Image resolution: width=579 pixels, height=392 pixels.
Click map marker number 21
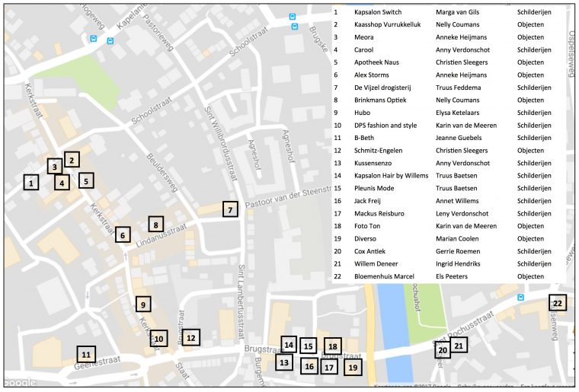tap(459, 346)
